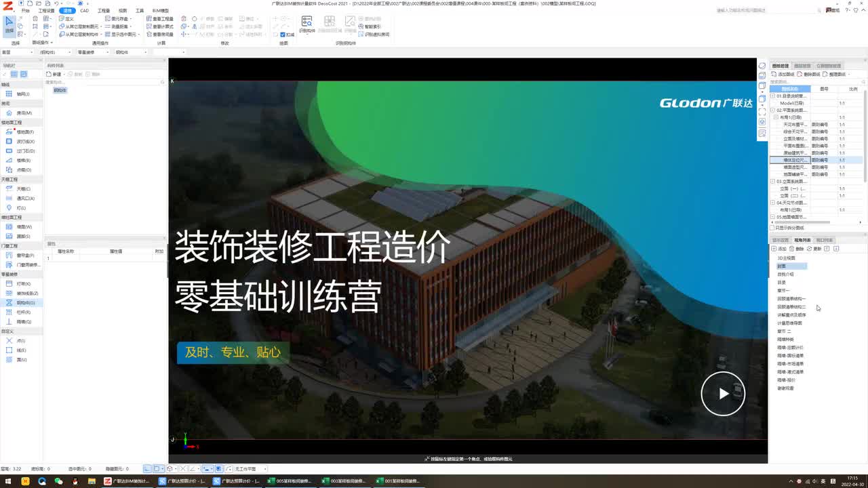The height and width of the screenshot is (488, 868).
Task: Click 智能索引 in the ribbon
Action: click(370, 26)
